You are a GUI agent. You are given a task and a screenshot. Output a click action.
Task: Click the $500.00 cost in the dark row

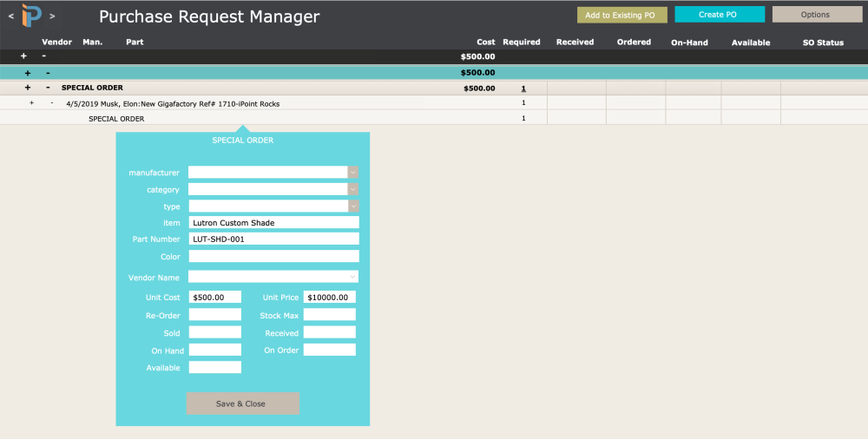point(477,56)
